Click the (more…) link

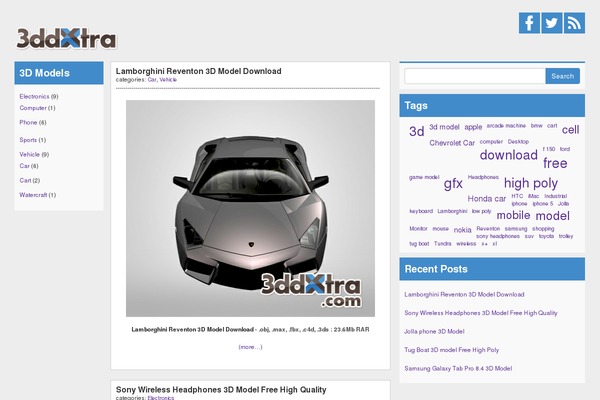tap(250, 347)
